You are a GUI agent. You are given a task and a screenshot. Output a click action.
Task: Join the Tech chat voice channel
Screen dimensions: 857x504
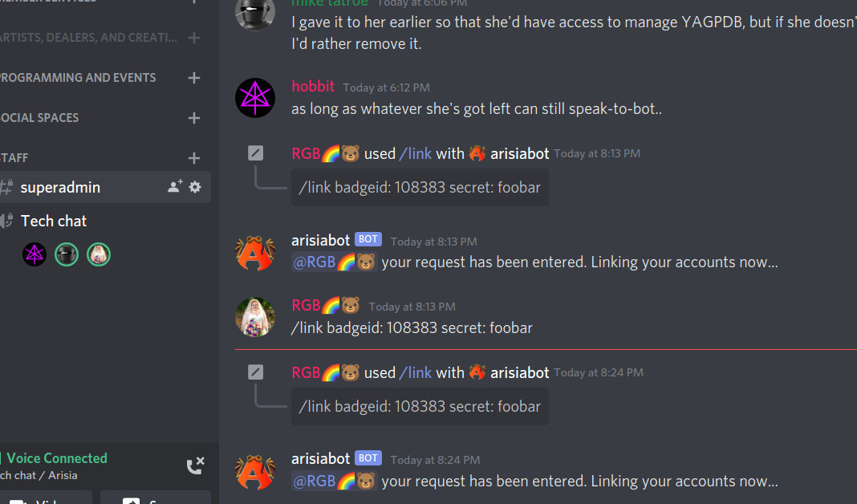54,221
